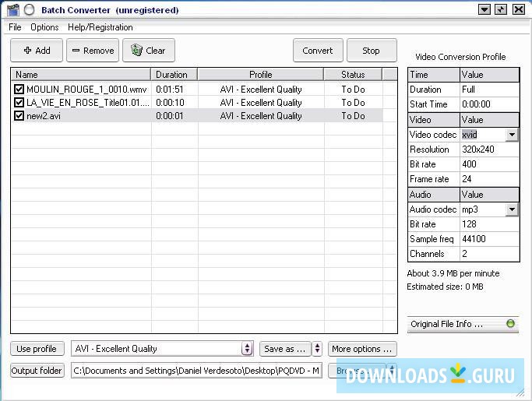532x401 pixels.
Task: Open the Options menu
Action: [44, 27]
